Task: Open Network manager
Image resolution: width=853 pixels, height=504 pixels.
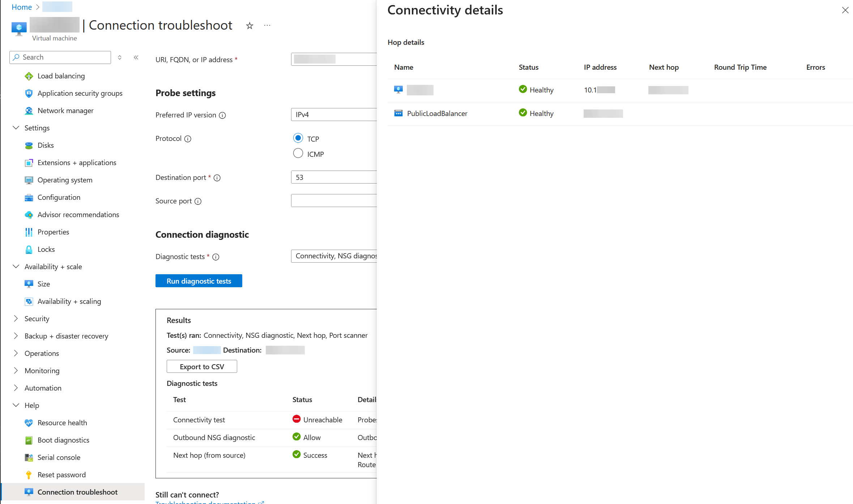Action: point(65,111)
